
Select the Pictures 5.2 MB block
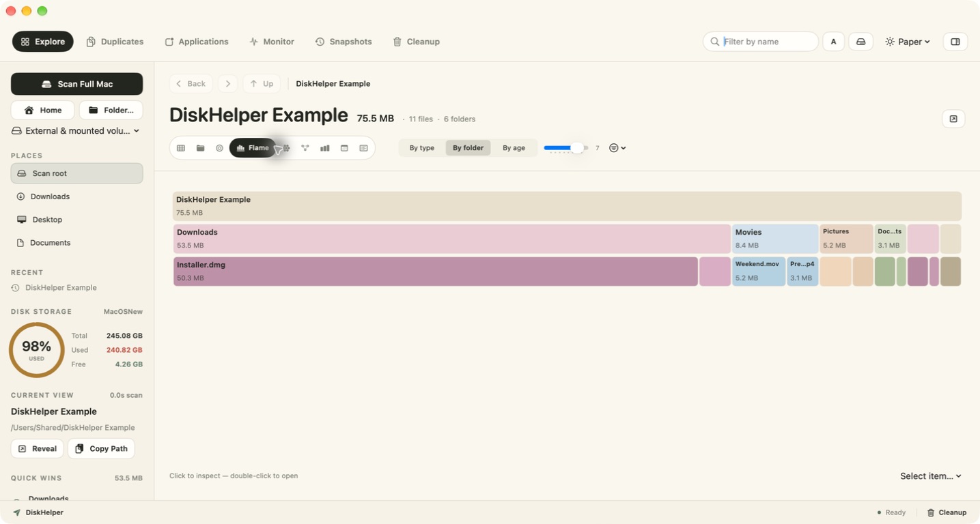[847, 239]
